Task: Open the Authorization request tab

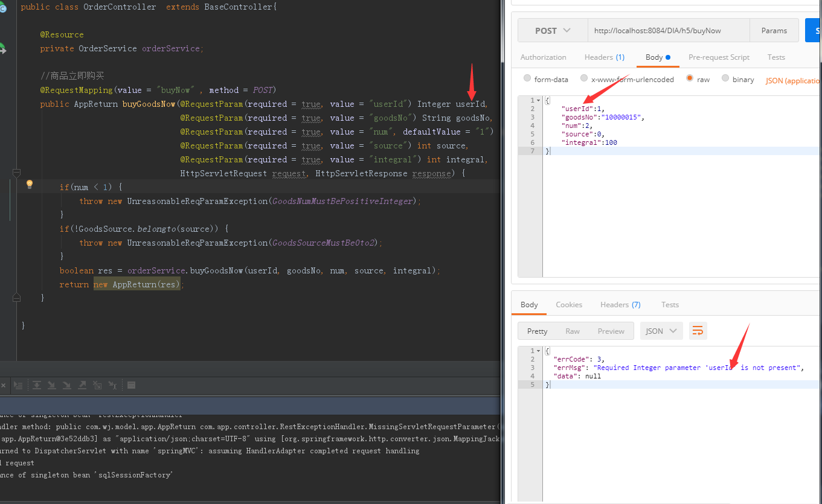Action: (544, 57)
